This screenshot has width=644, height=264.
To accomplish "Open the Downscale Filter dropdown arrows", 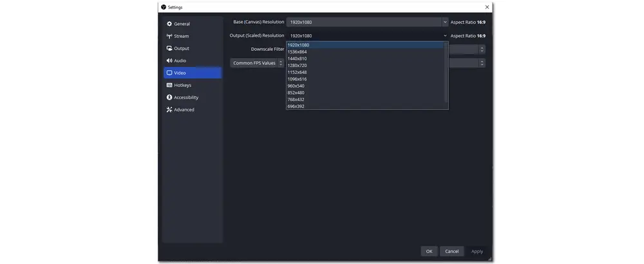I will pos(482,50).
